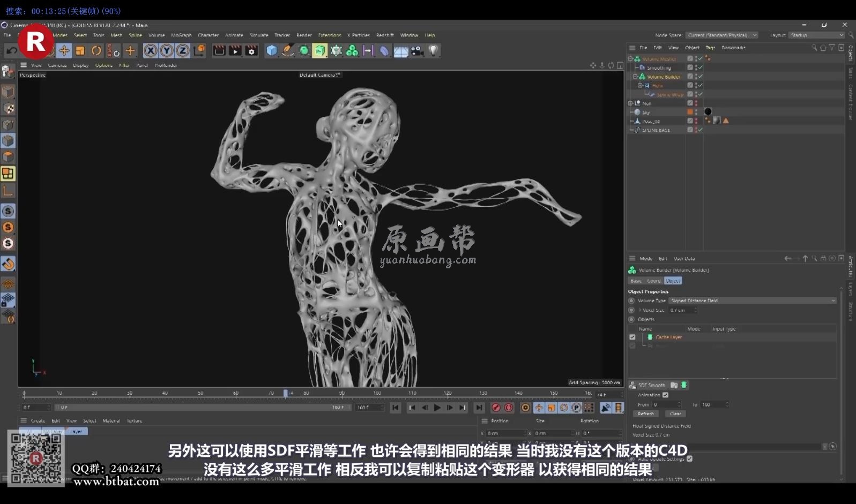Click Render View clapperboard icon

(x=219, y=50)
